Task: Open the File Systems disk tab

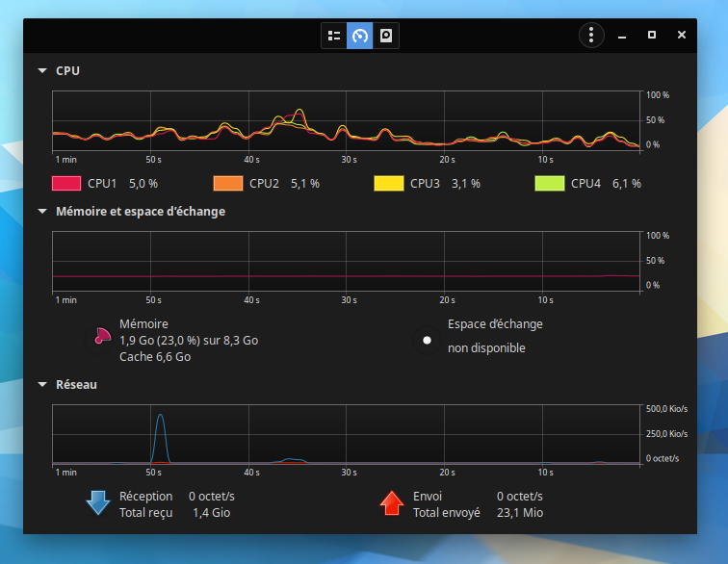Action: (386, 36)
